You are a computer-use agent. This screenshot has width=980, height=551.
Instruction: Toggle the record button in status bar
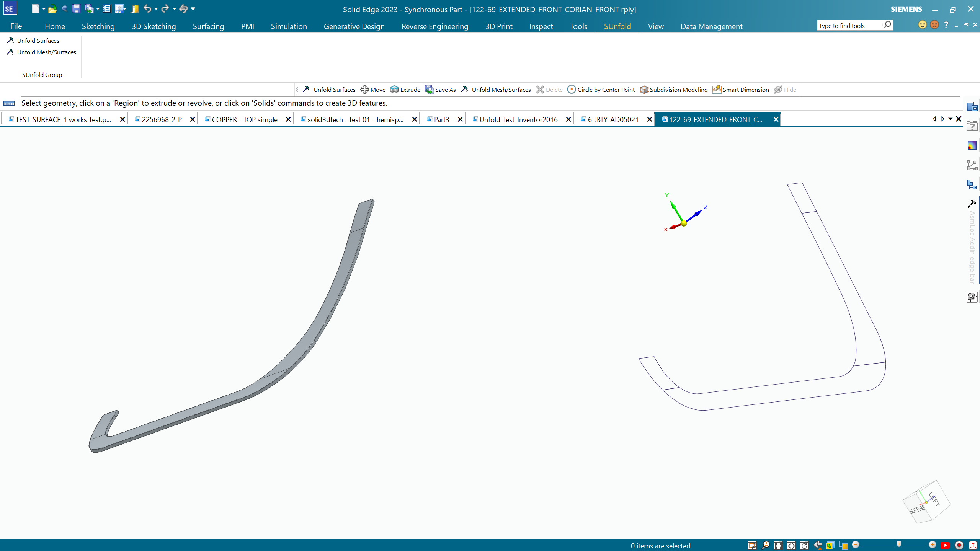point(959,545)
